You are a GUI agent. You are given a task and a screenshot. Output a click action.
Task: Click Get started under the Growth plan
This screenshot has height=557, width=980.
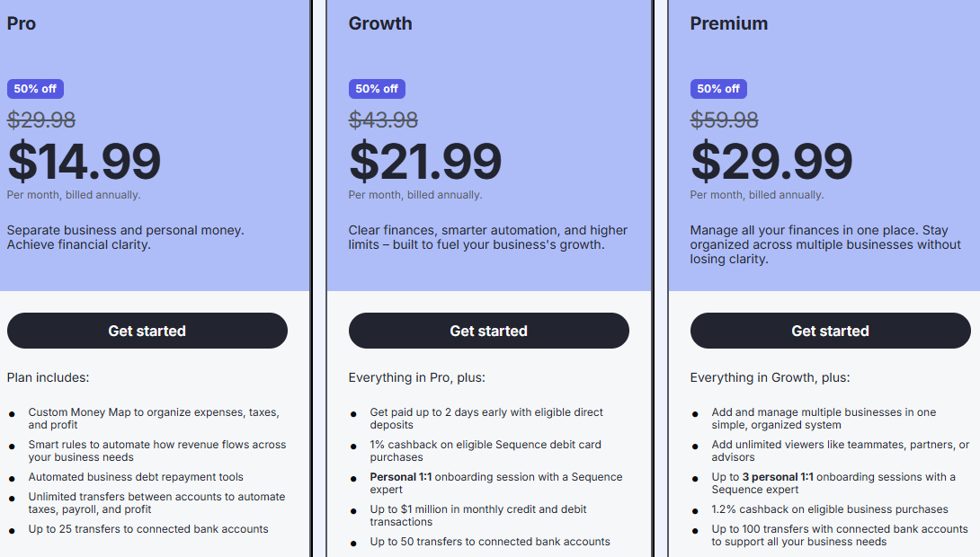[x=488, y=331]
